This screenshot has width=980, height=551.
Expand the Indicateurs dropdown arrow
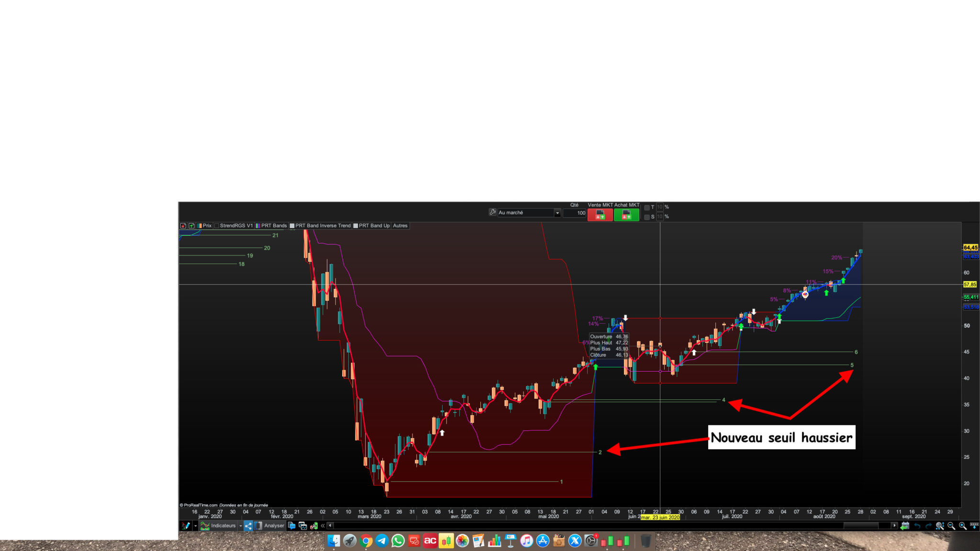coord(241,526)
